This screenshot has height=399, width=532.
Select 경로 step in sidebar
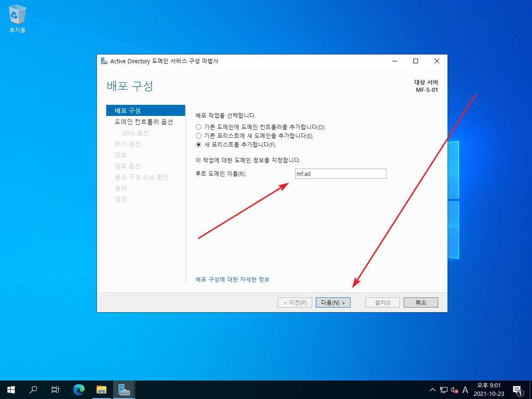(121, 155)
